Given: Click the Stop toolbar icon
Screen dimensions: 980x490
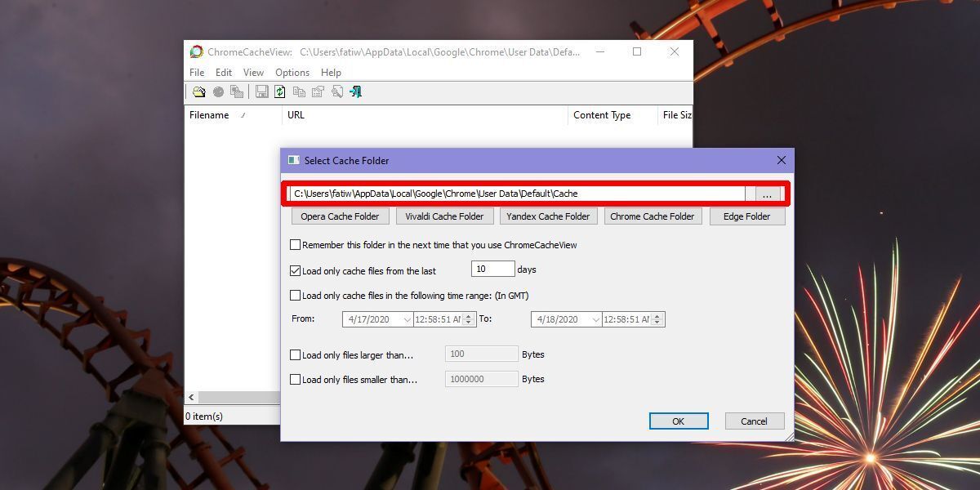Looking at the screenshot, I should point(217,91).
